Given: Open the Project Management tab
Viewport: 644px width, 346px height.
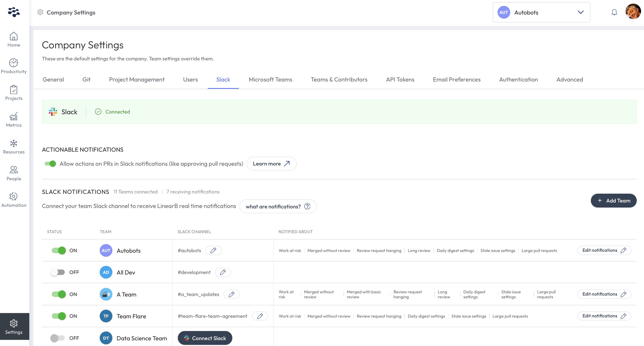Looking at the screenshot, I should tap(137, 79).
